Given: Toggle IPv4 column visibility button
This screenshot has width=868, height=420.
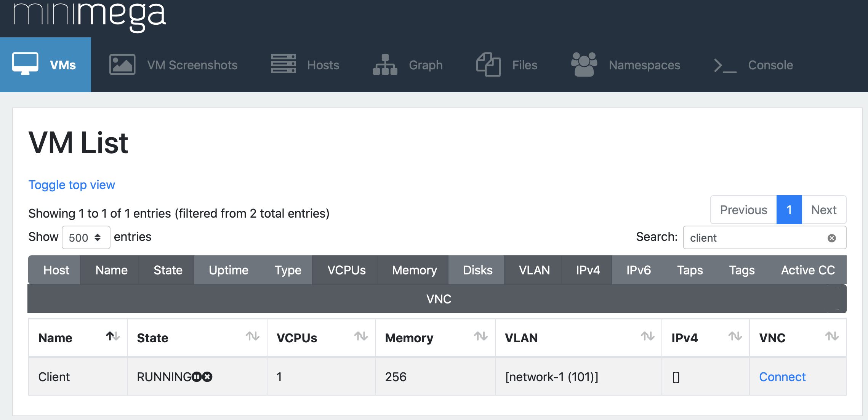Looking at the screenshot, I should [587, 270].
